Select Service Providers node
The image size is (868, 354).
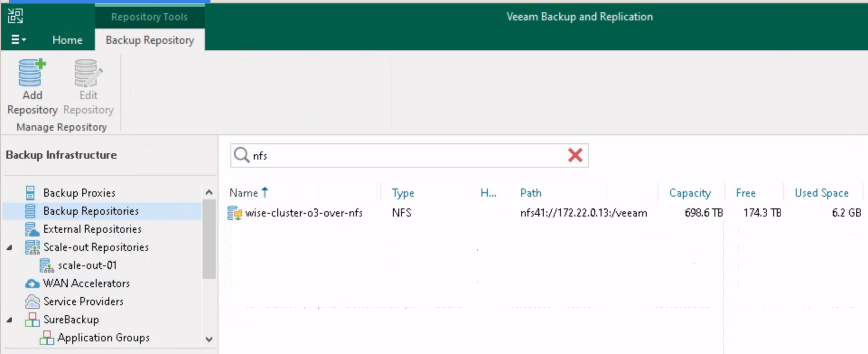tap(83, 301)
